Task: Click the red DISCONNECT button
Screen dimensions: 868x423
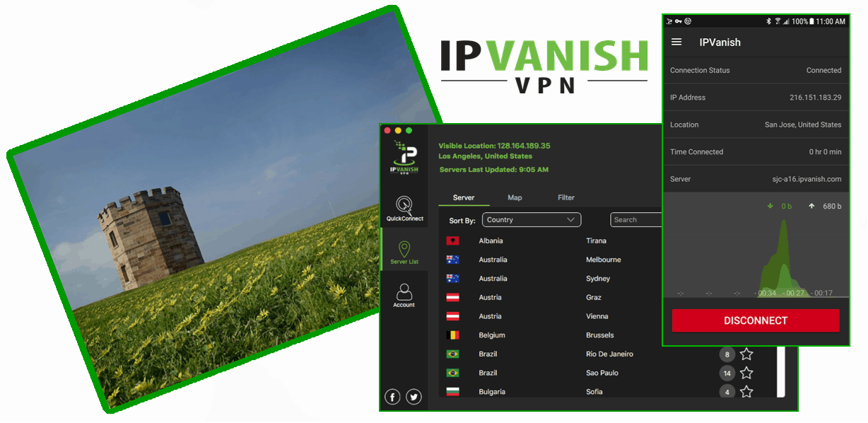Action: [x=756, y=320]
